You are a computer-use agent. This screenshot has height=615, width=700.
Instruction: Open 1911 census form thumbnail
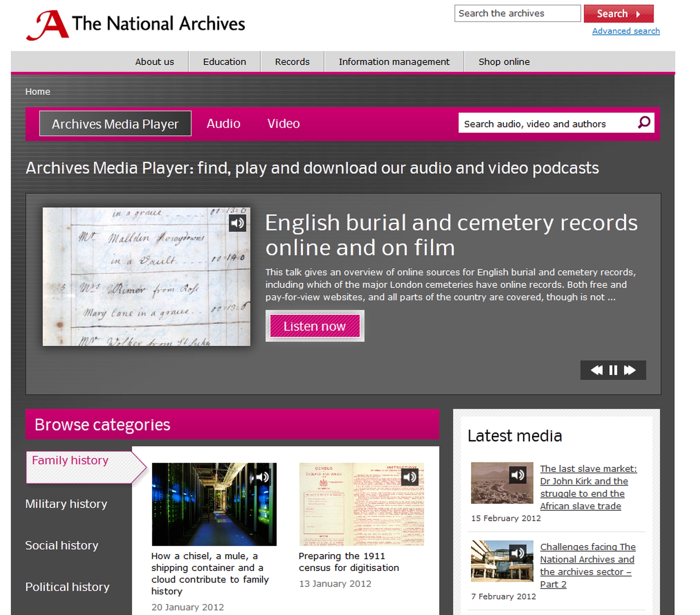click(361, 504)
